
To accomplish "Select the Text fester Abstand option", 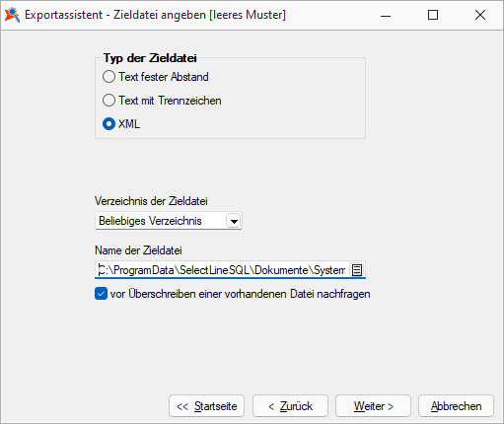I will pyautogui.click(x=156, y=77).
